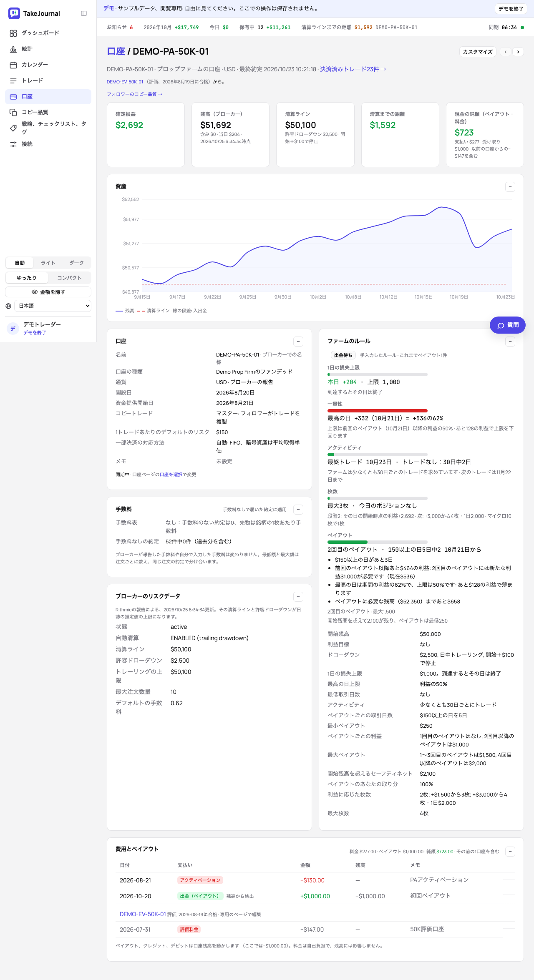Click 2026年10月 +$17,749 in the top bar
This screenshot has height=980, width=534.
pos(171,28)
